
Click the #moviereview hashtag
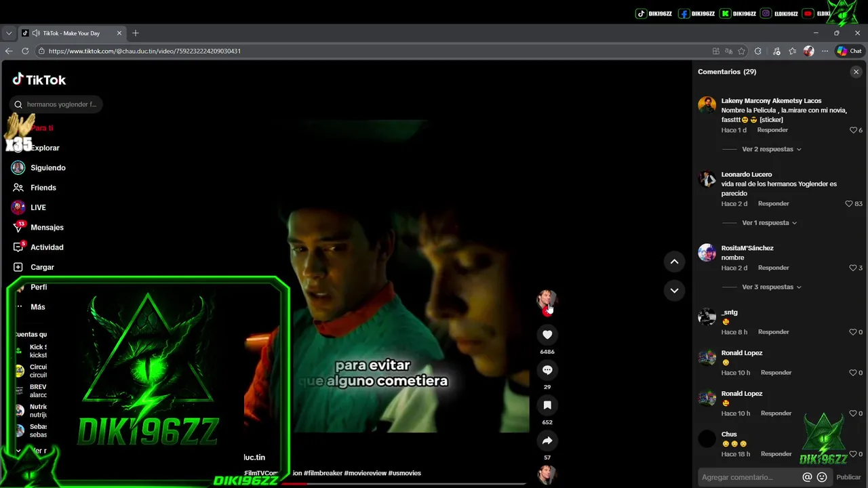click(366, 473)
